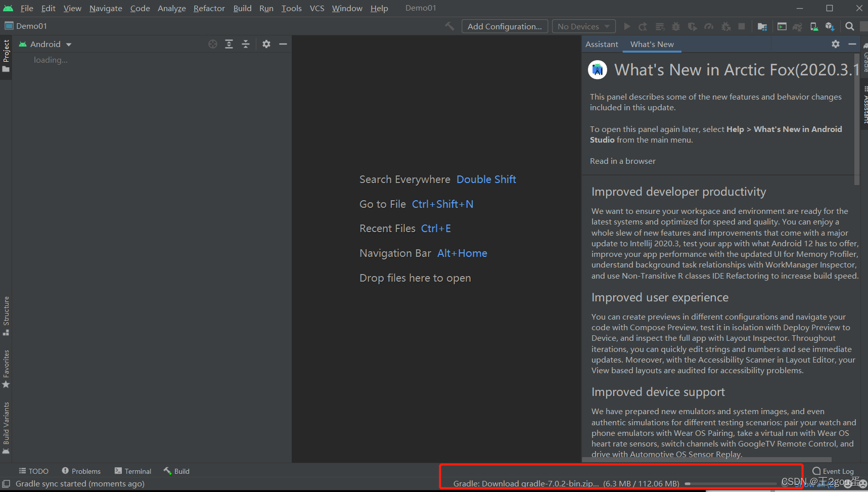Toggle the Structure tool window stripe button
The image size is (868, 492).
tap(6, 316)
